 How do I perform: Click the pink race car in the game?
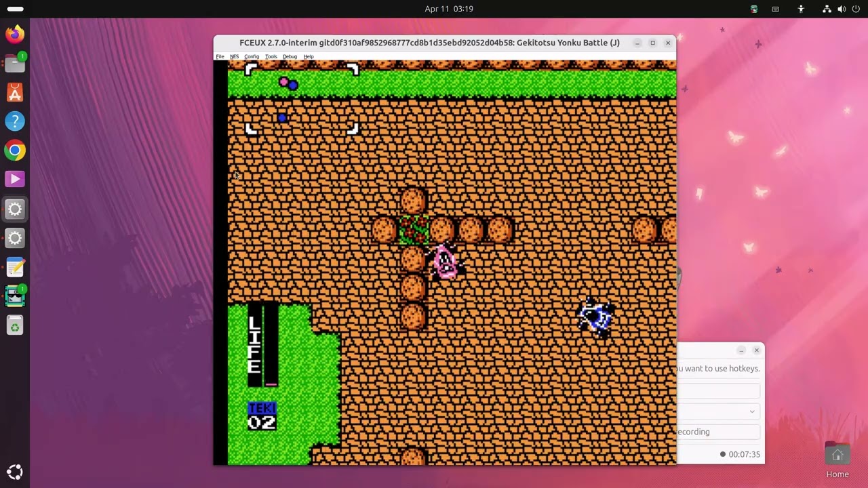(446, 262)
